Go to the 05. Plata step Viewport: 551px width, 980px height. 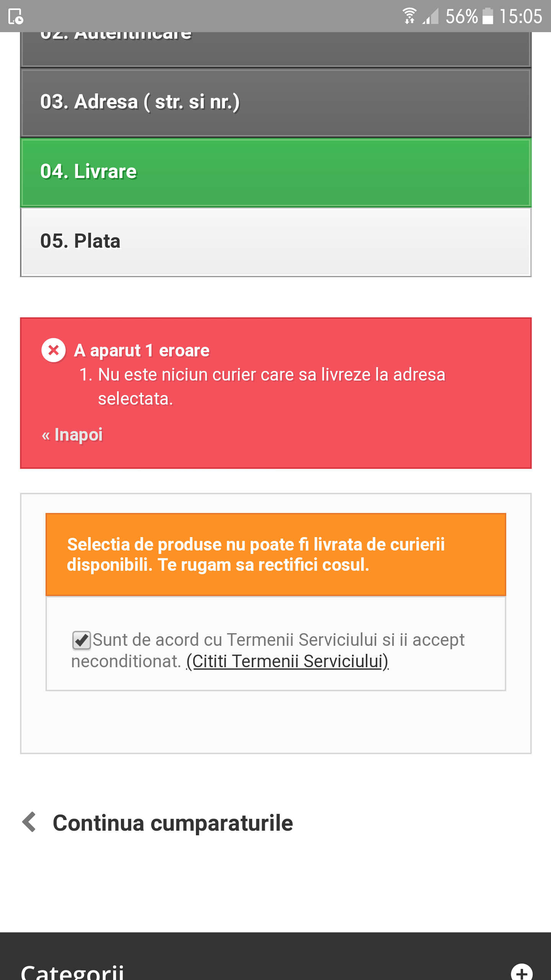[x=276, y=242]
